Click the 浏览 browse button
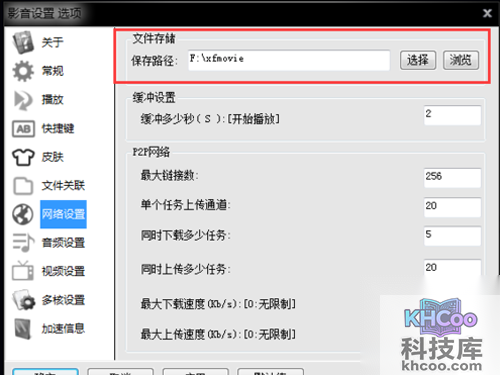Image resolution: width=500 pixels, height=375 pixels. [x=461, y=60]
